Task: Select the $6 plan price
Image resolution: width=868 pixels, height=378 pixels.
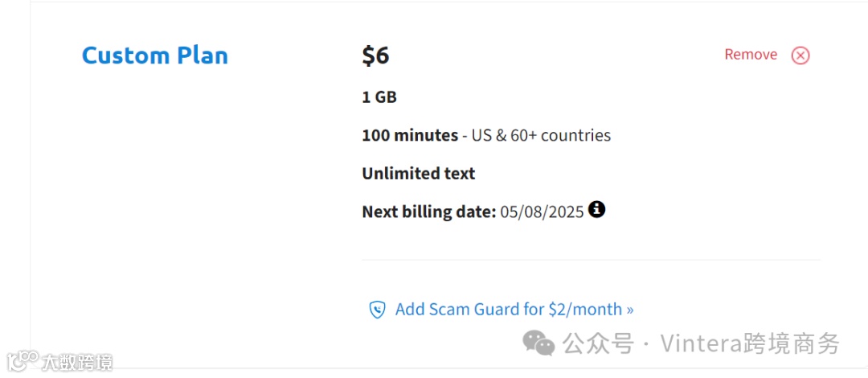Action: [x=375, y=55]
